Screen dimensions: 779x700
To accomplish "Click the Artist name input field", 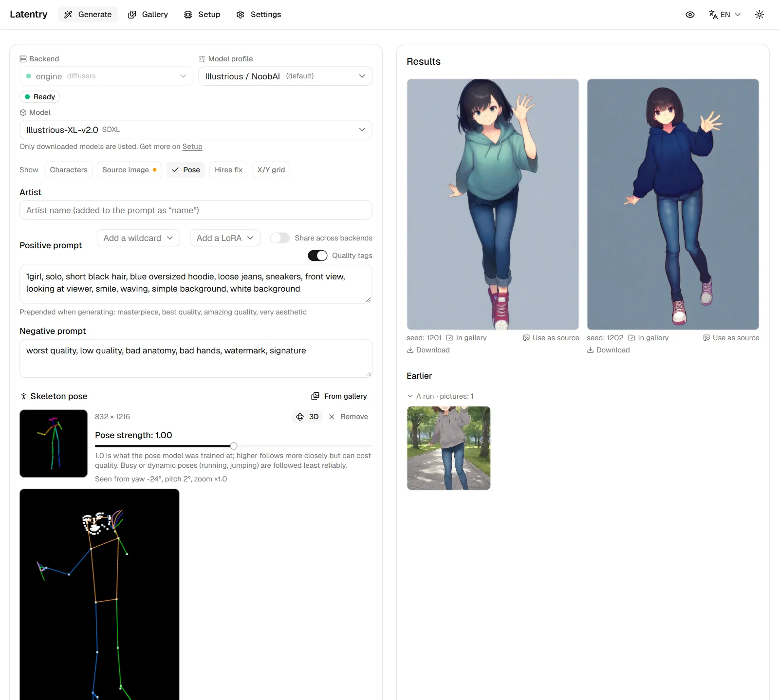I will [x=196, y=210].
